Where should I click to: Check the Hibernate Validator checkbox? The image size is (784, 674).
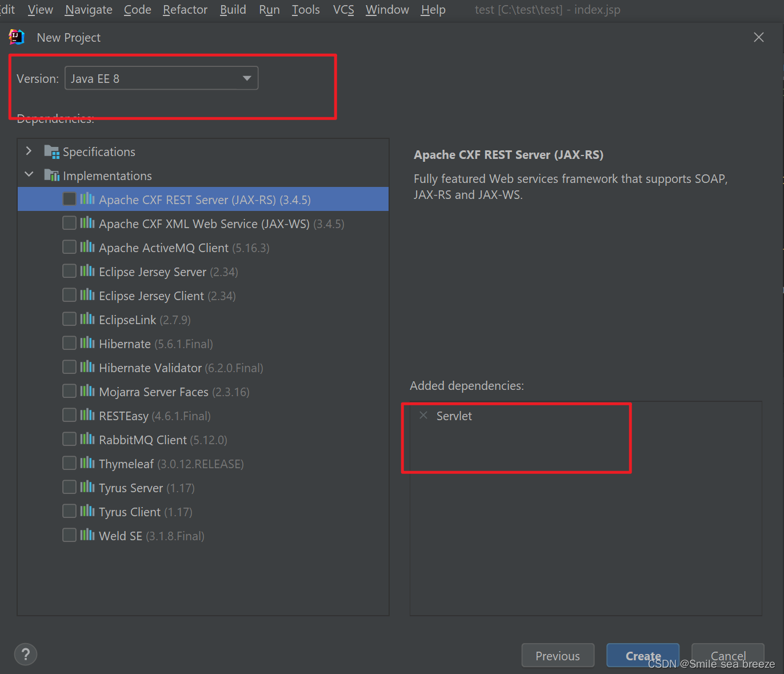[69, 367]
